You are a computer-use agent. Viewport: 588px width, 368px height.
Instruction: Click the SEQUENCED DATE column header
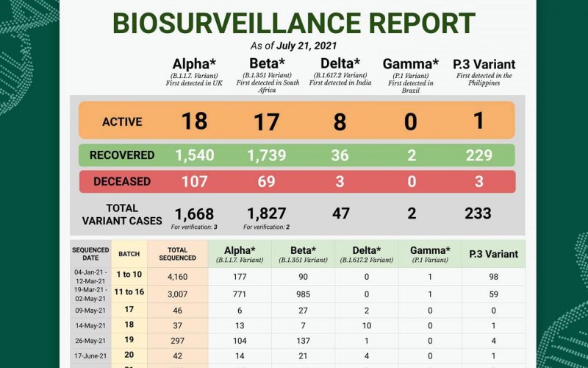tap(90, 253)
